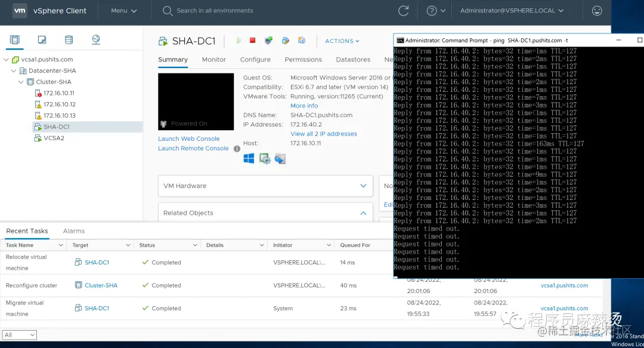The height and width of the screenshot is (348, 644).
Task: Collapse the Related Objects panel
Action: tap(363, 213)
